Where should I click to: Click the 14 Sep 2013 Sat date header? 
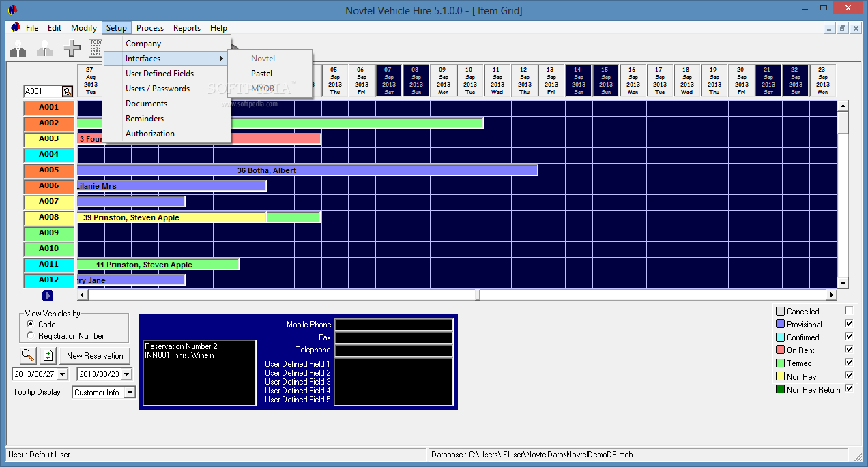tap(579, 80)
